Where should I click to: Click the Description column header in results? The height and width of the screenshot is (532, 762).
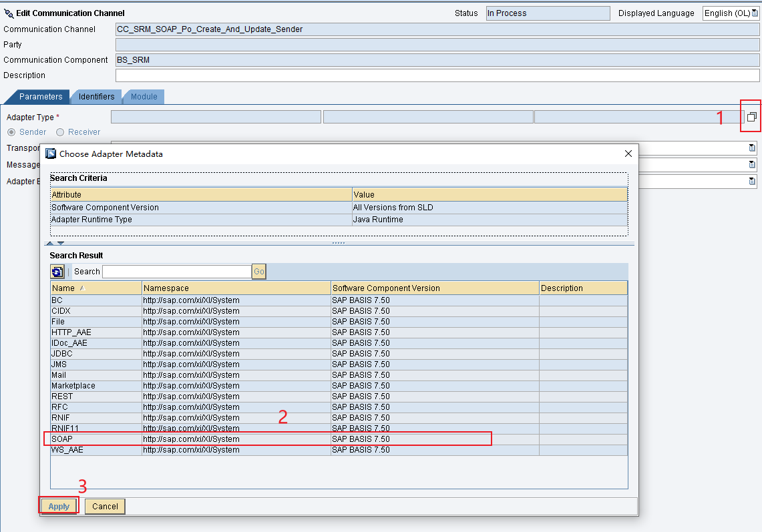583,288
